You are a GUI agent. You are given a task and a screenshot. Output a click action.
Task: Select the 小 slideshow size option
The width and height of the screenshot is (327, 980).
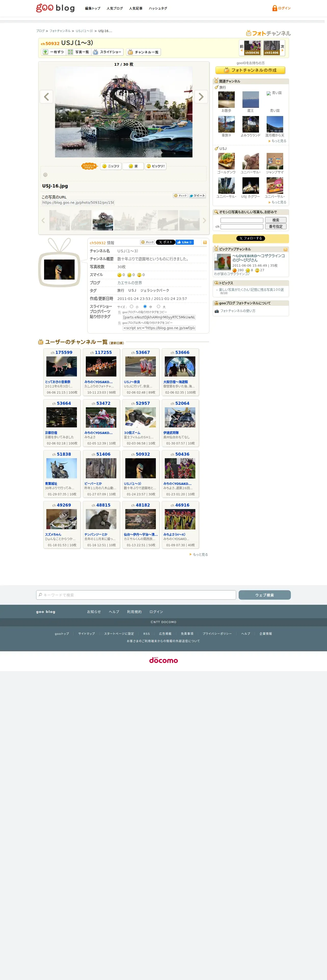click(x=132, y=307)
